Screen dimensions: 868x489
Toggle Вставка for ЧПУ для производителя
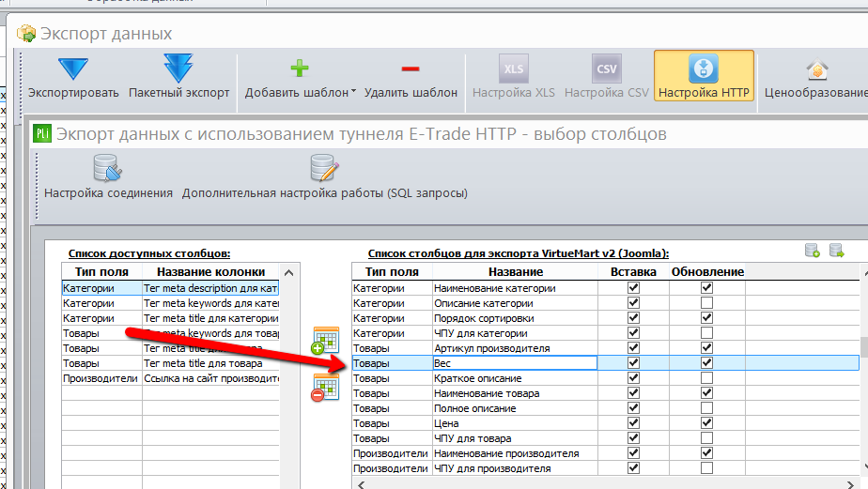pos(633,467)
